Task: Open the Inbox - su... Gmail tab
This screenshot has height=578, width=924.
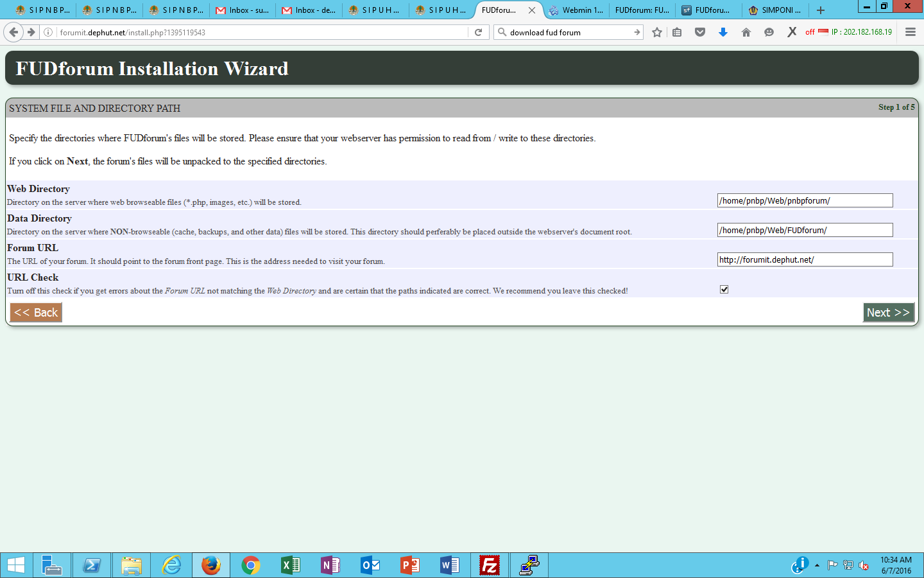Action: click(x=243, y=10)
